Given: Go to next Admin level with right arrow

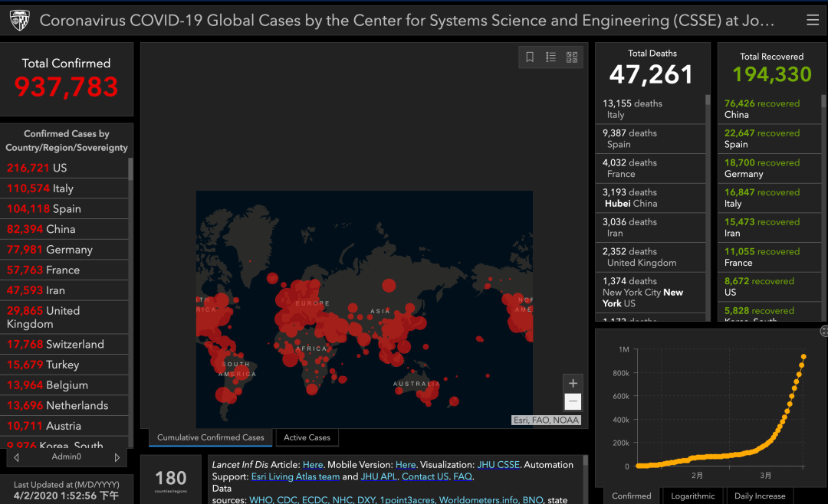Looking at the screenshot, I should 117,457.
